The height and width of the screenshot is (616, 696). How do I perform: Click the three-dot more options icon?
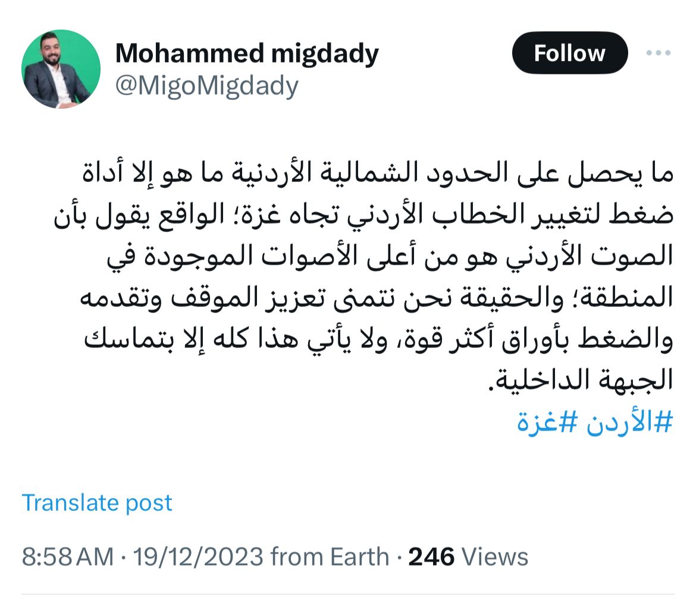659,53
